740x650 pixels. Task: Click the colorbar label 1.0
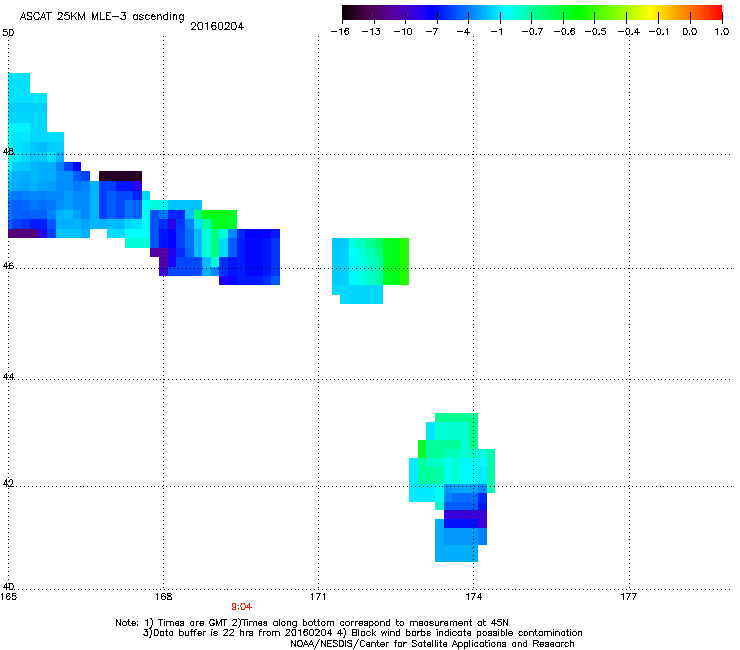722,32
